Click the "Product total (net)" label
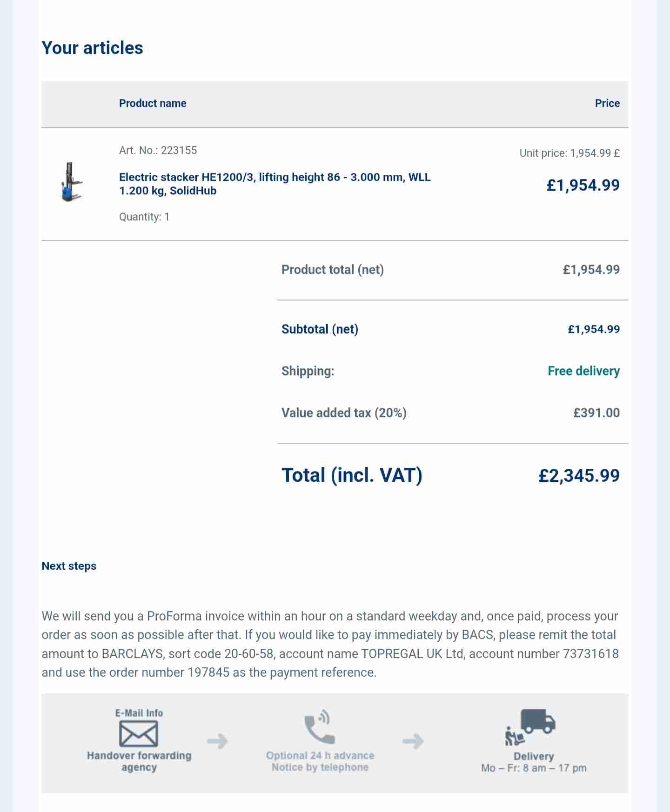This screenshot has width=670, height=812. pyautogui.click(x=333, y=270)
